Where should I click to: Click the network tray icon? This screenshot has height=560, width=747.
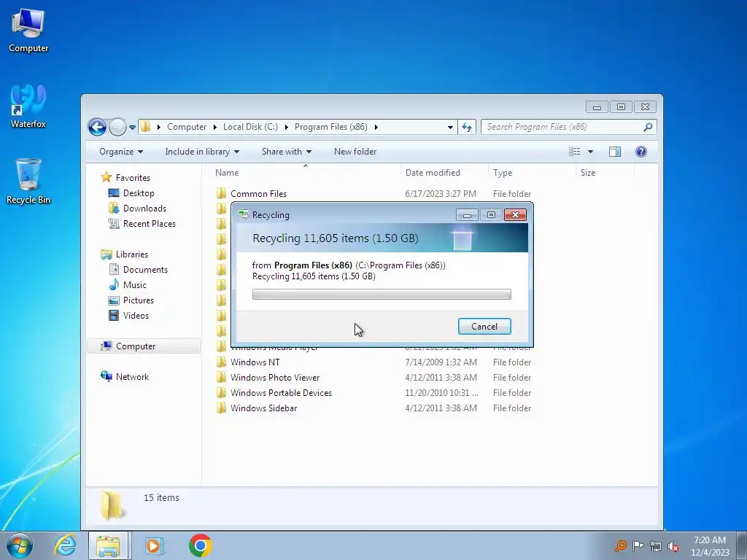656,545
